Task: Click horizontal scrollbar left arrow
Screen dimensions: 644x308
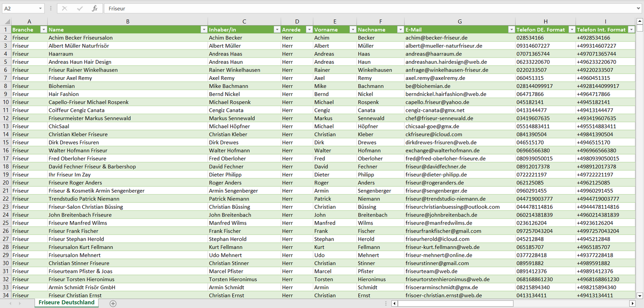Action: (394, 303)
